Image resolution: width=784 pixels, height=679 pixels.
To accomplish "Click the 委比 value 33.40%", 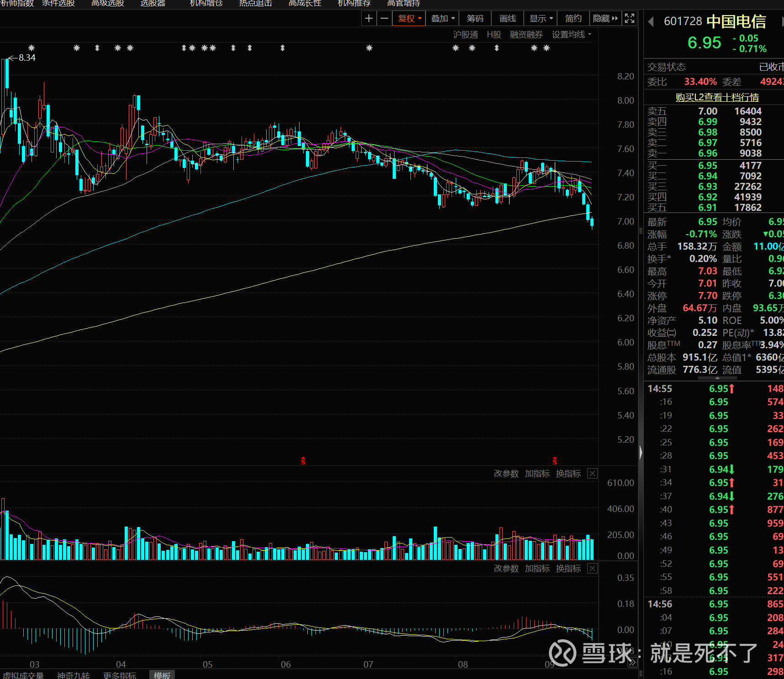I will [700, 82].
